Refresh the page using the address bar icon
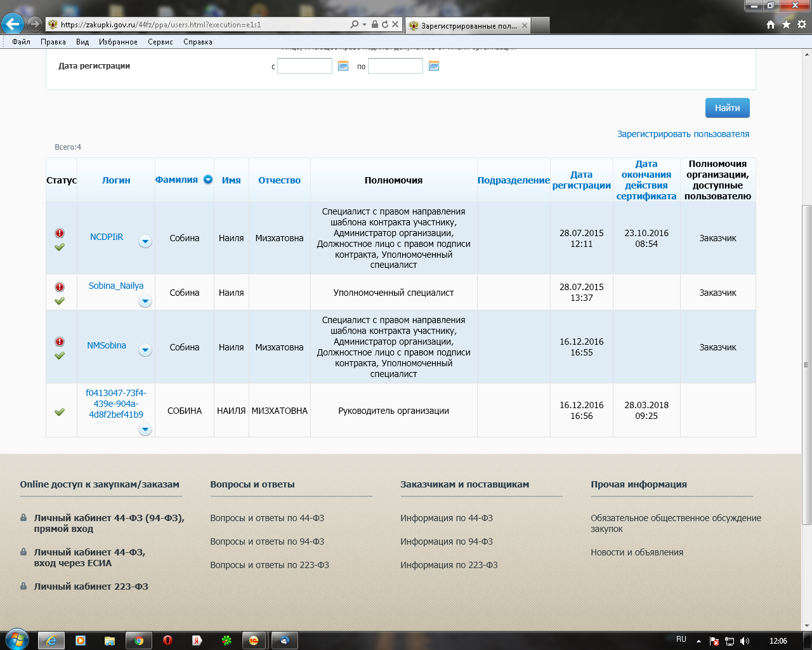This screenshot has width=812, height=650. (384, 25)
